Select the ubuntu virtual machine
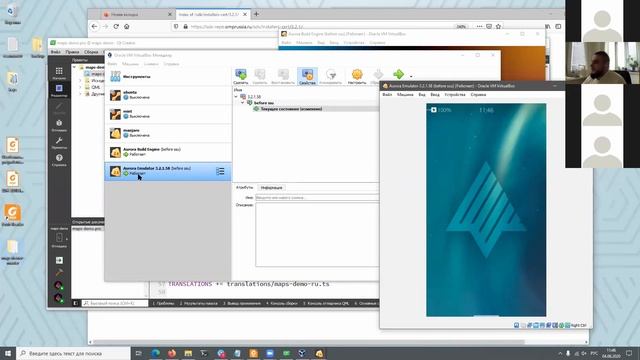The image size is (640, 360). coord(168,95)
